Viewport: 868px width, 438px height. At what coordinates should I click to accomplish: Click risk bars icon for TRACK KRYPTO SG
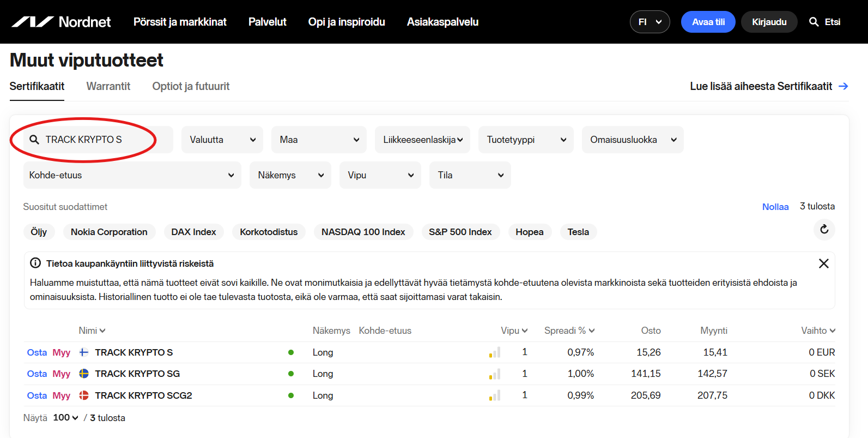pyautogui.click(x=494, y=374)
